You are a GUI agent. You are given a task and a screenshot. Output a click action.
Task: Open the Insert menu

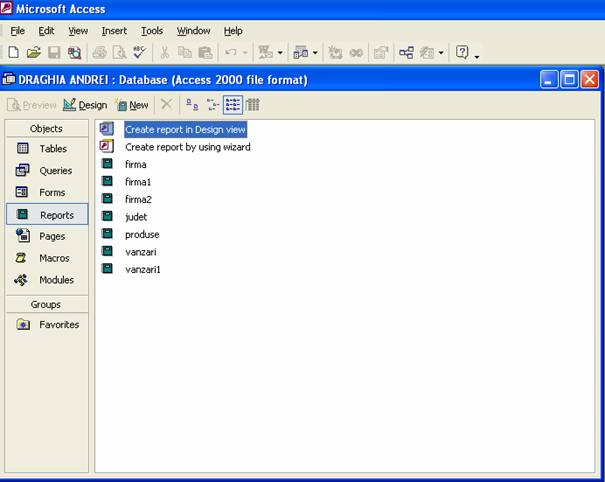114,31
